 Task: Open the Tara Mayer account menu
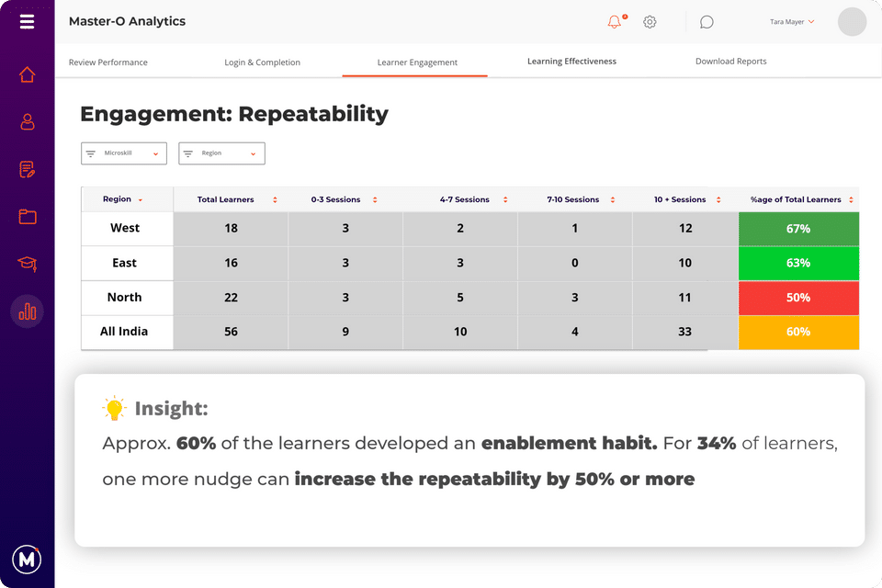click(791, 21)
